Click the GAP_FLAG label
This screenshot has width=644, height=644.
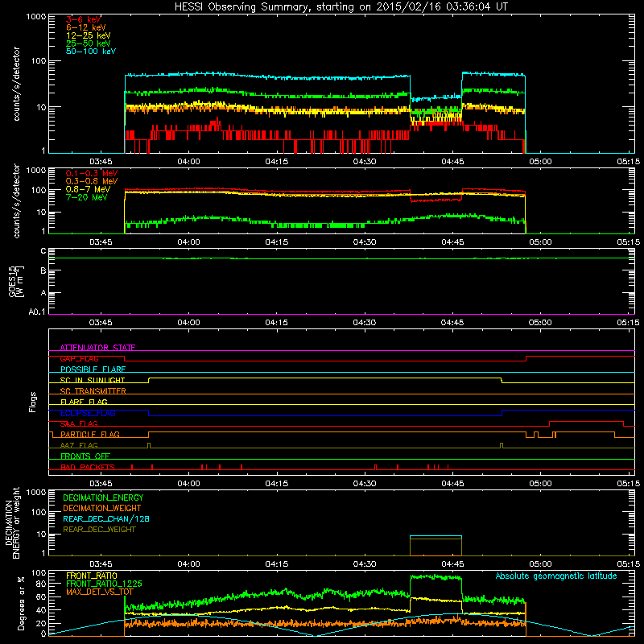pyautogui.click(x=79, y=358)
